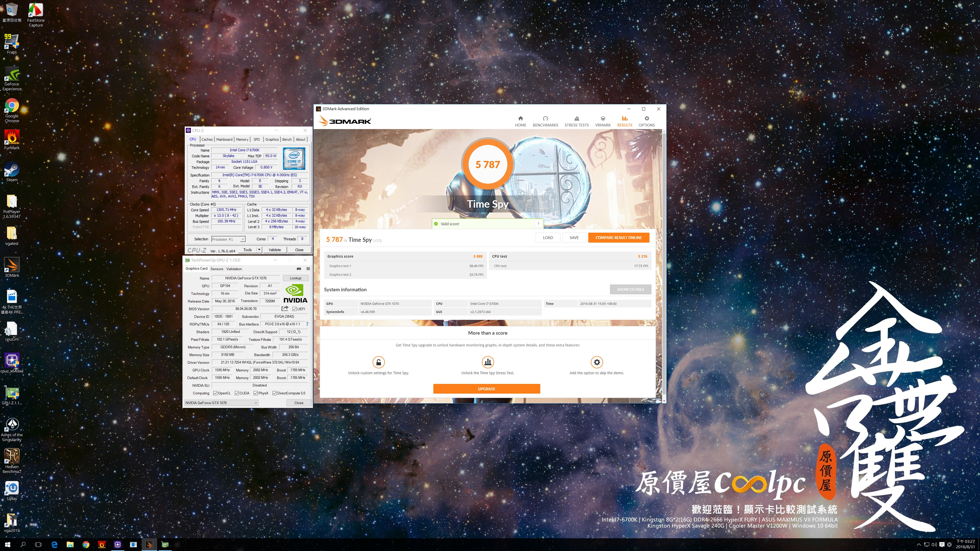
Task: Click the GPU-Z BIOS Version field
Action: coord(246,309)
